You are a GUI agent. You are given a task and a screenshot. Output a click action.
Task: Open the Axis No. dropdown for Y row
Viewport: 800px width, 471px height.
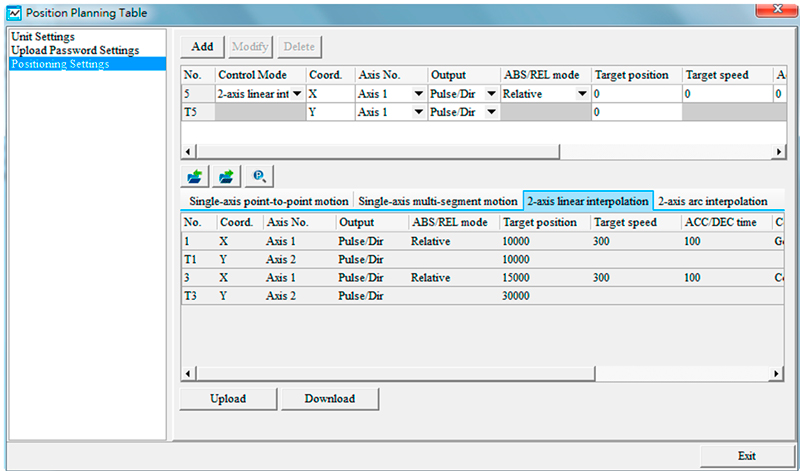pyautogui.click(x=417, y=112)
